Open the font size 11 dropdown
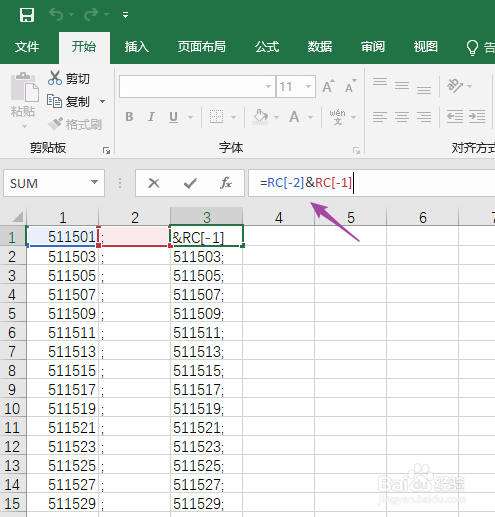Image resolution: width=495 pixels, height=517 pixels. point(308,87)
